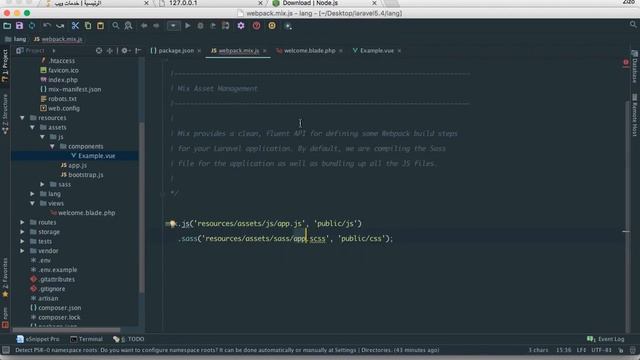
Task: Search everywhere with the top-right magnifier
Action: (x=633, y=25)
